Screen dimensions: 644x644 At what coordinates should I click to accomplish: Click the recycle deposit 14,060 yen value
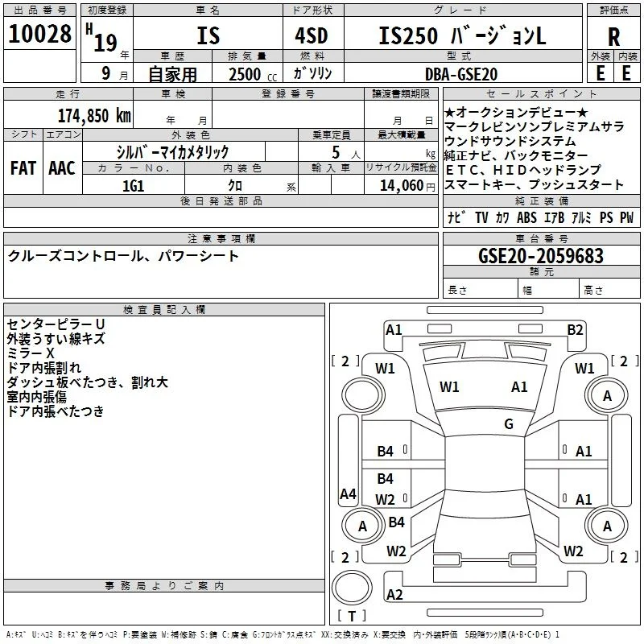[407, 186]
